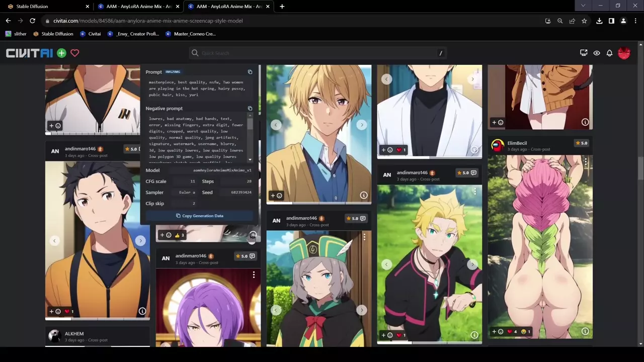Open the notifications bell
The height and width of the screenshot is (362, 644).
click(x=609, y=53)
